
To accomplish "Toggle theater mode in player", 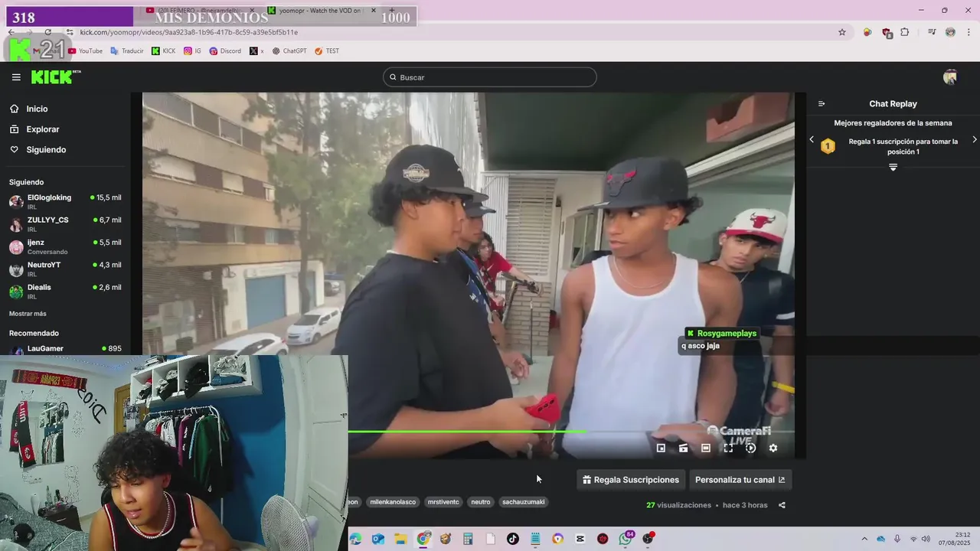I will 706,448.
